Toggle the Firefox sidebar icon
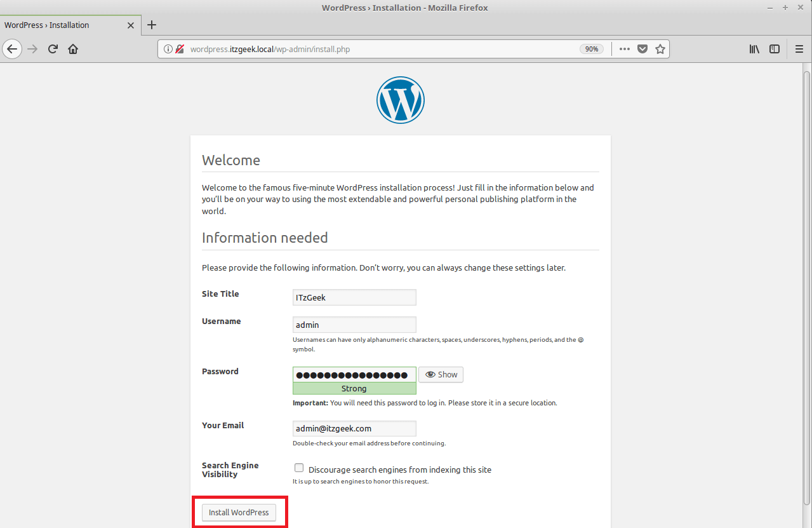812x528 pixels. click(775, 49)
